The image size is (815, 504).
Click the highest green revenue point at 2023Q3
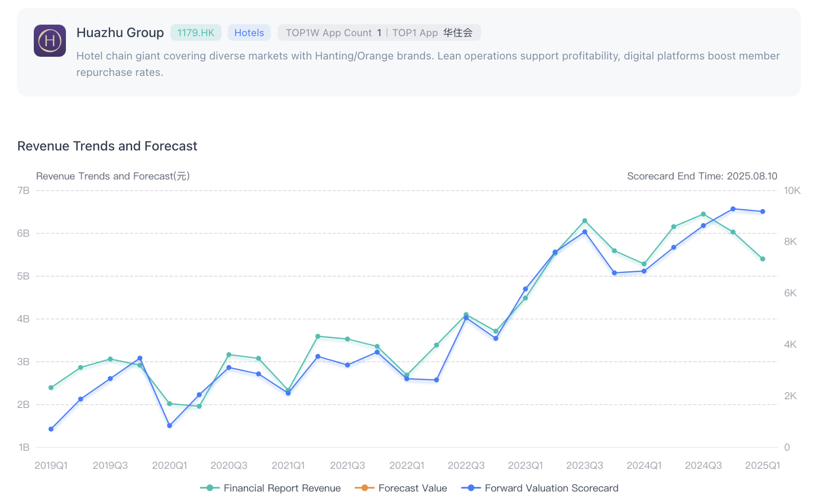pyautogui.click(x=584, y=220)
